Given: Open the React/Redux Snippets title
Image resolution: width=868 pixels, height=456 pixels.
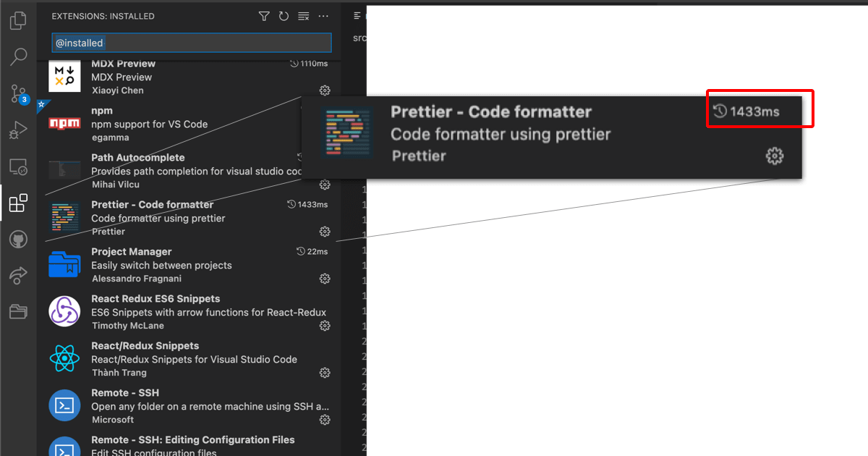Looking at the screenshot, I should click(x=145, y=346).
